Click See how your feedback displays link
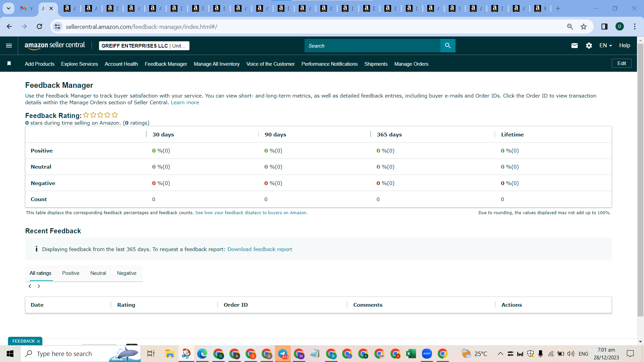Viewport: 644px width, 362px height. [x=251, y=213]
